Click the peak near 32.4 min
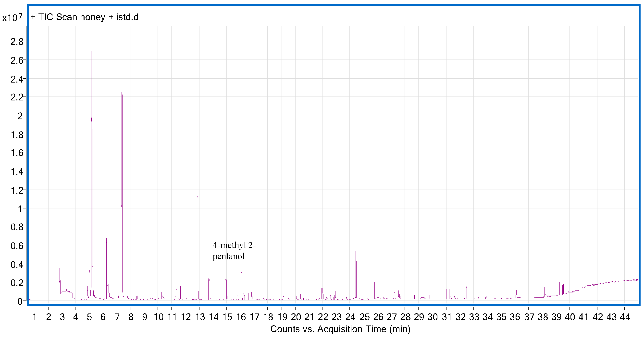 pyautogui.click(x=467, y=287)
